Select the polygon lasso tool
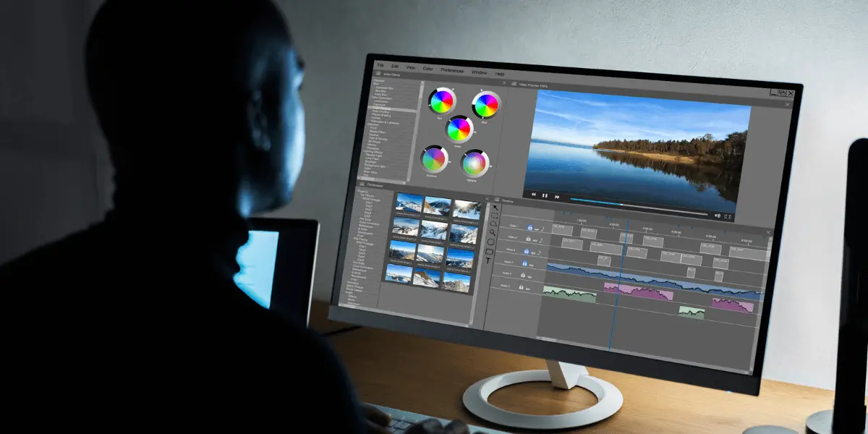Screen dimensions: 868x434 click(493, 224)
